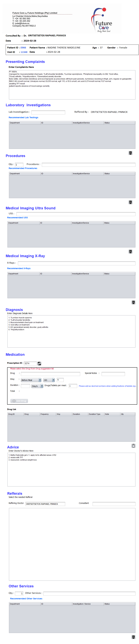Click trash icon below Procedures table
The height and width of the screenshot is (644, 139).
pos(130,202)
